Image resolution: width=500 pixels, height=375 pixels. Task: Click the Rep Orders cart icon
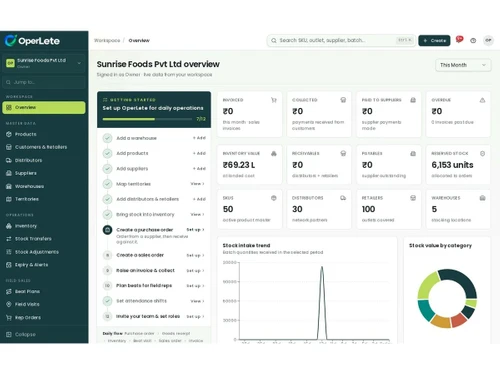point(9,318)
